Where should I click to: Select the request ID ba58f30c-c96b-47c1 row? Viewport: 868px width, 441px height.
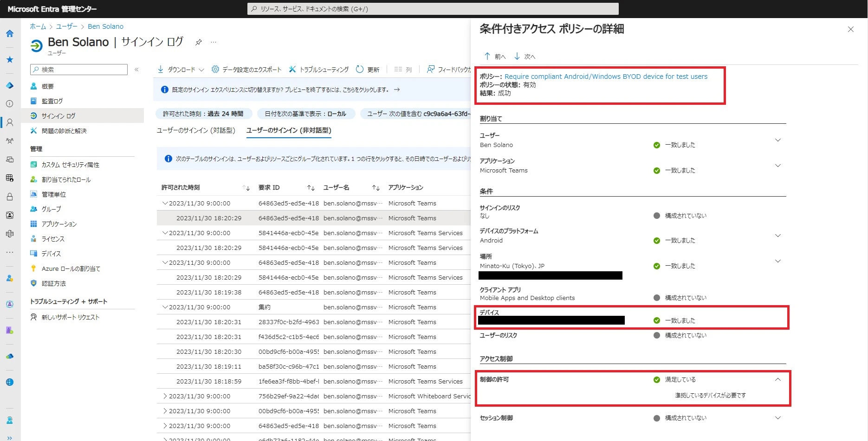pos(314,366)
